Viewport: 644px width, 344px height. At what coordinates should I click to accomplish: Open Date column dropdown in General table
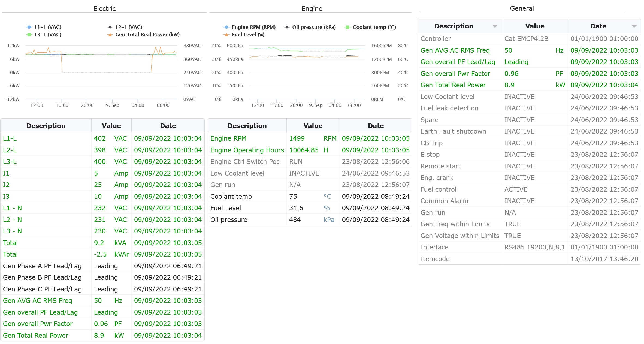click(634, 26)
